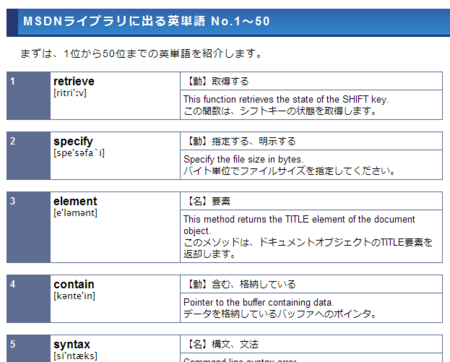Click the translation 'このメソッドは、ドキュメントオブジェクトのTITLE要素を'
Viewport: 450px width, 362px height.
pyautogui.click(x=308, y=242)
